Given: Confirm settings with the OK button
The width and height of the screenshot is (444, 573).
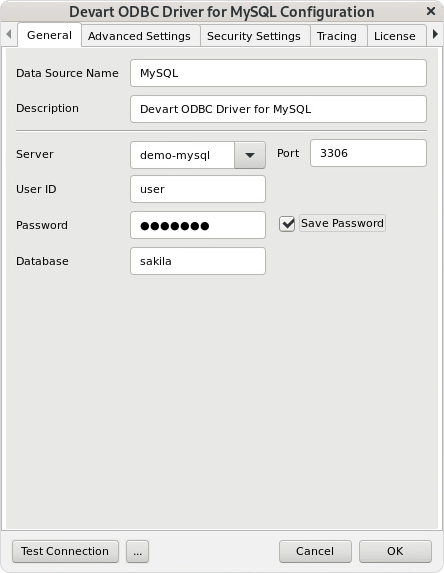Looking at the screenshot, I should coord(395,551).
